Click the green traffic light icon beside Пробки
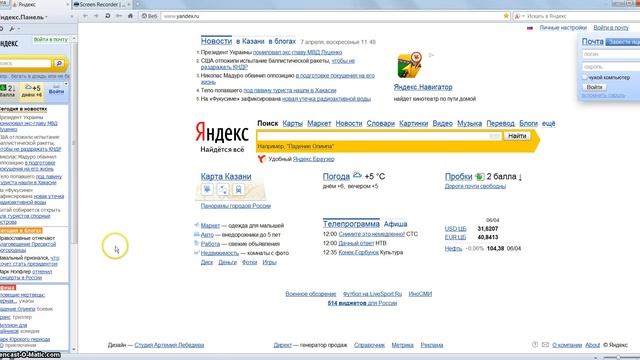 click(x=480, y=177)
